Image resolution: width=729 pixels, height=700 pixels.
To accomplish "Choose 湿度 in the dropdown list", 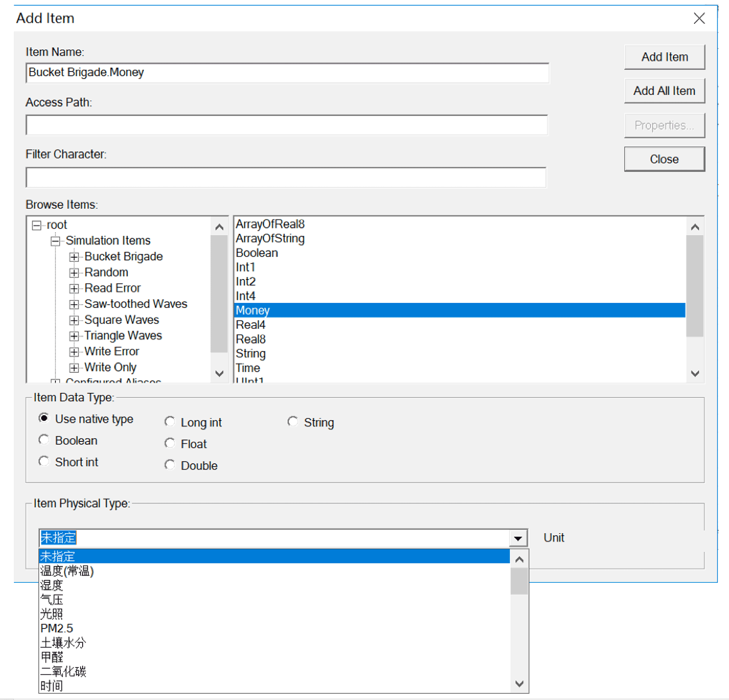I will [x=275, y=585].
